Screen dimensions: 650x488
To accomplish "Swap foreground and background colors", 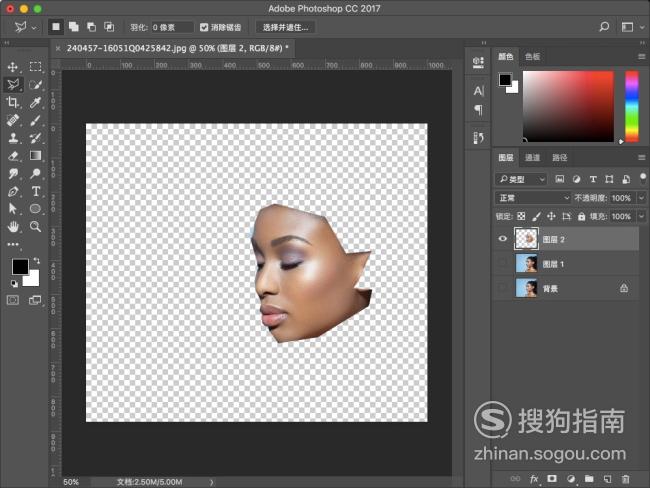I will [x=37, y=260].
